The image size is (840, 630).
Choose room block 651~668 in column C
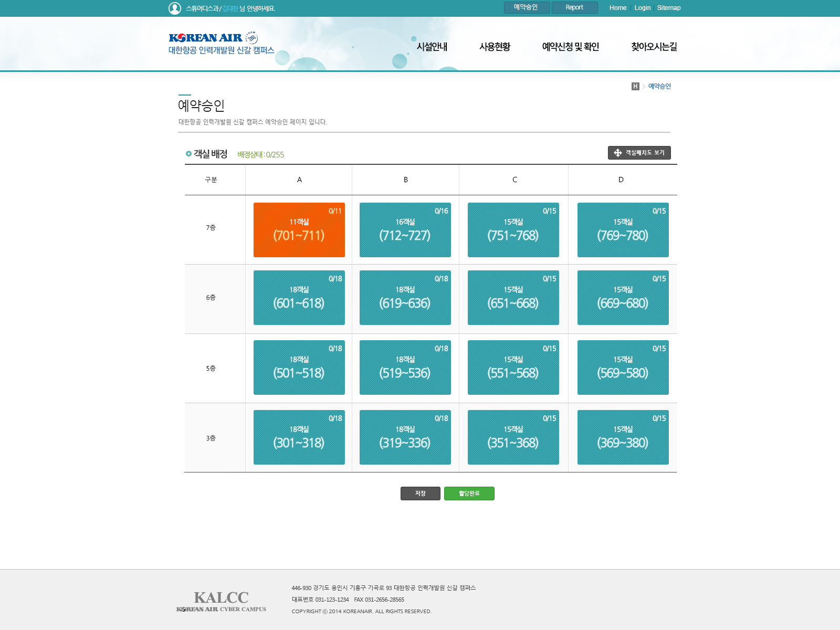pyautogui.click(x=513, y=298)
